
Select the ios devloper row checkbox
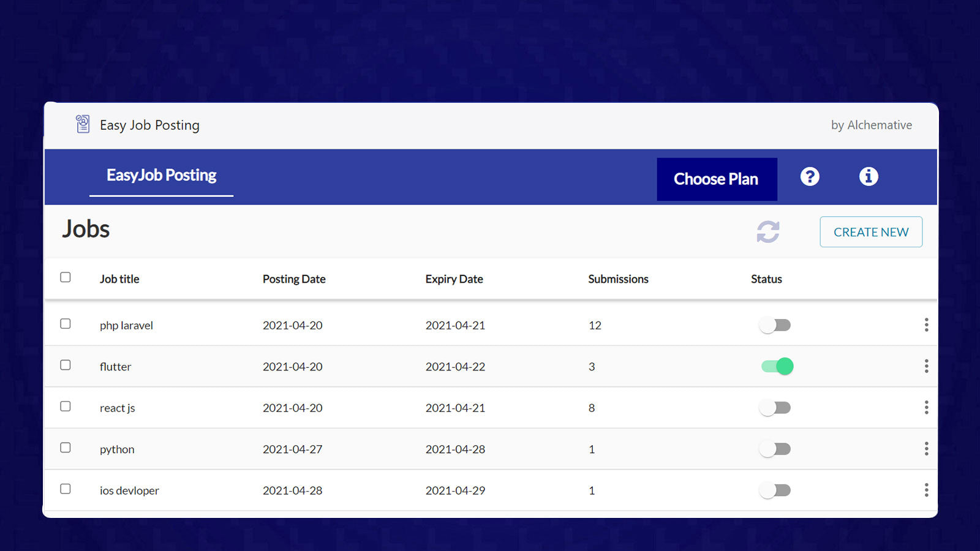66,489
